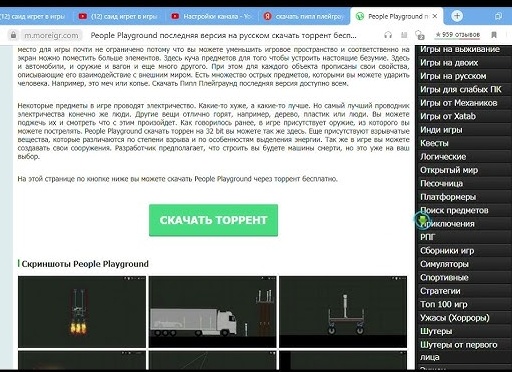
Task: Open Квесты category
Action: point(465,143)
